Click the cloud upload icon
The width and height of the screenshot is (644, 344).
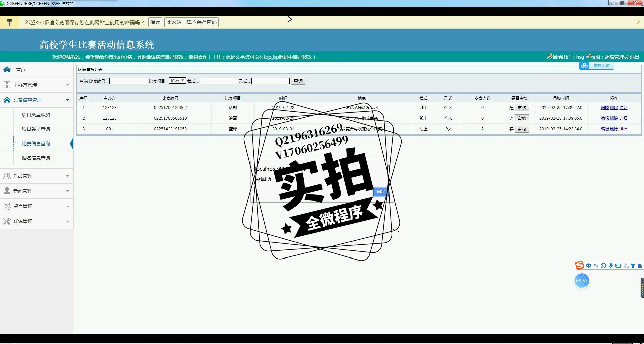[584, 65]
